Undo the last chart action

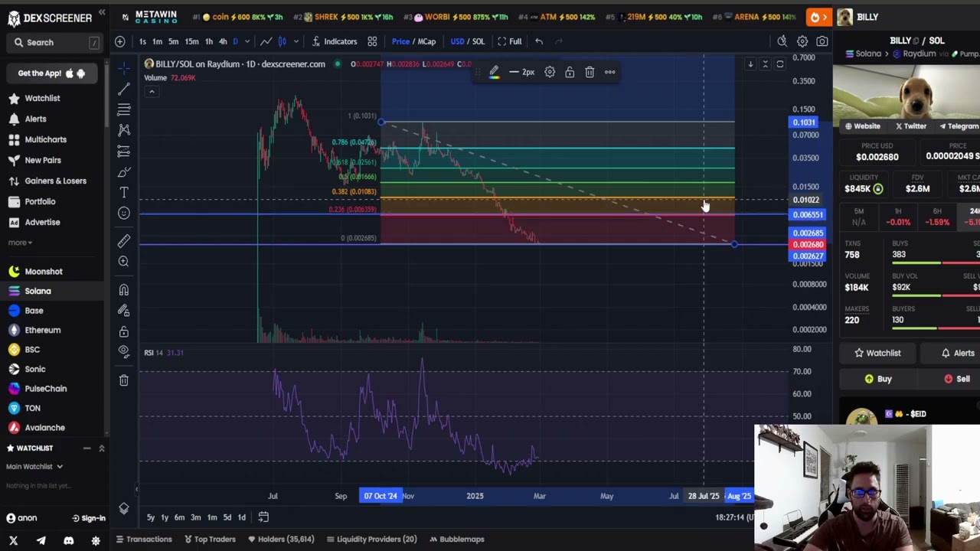(x=539, y=41)
